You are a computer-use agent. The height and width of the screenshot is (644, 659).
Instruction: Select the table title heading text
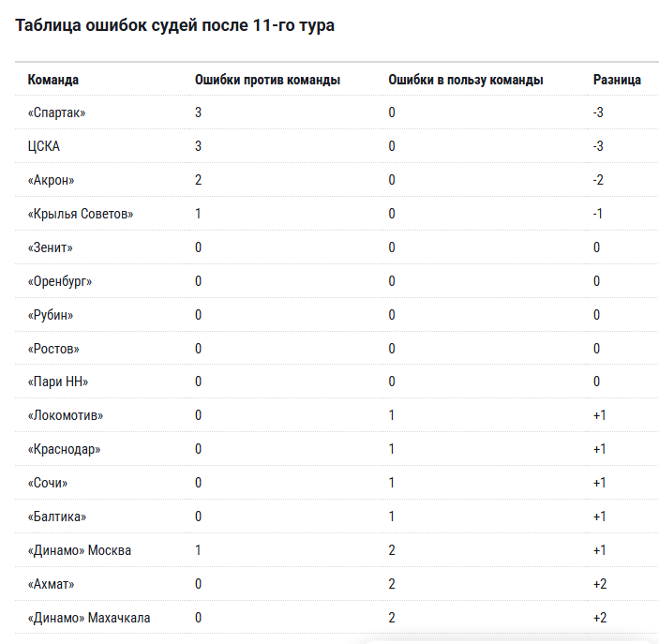coord(175,25)
